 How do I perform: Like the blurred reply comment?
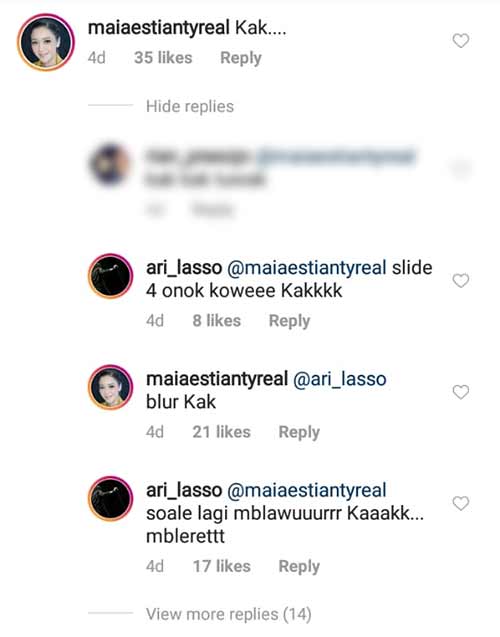click(x=461, y=168)
